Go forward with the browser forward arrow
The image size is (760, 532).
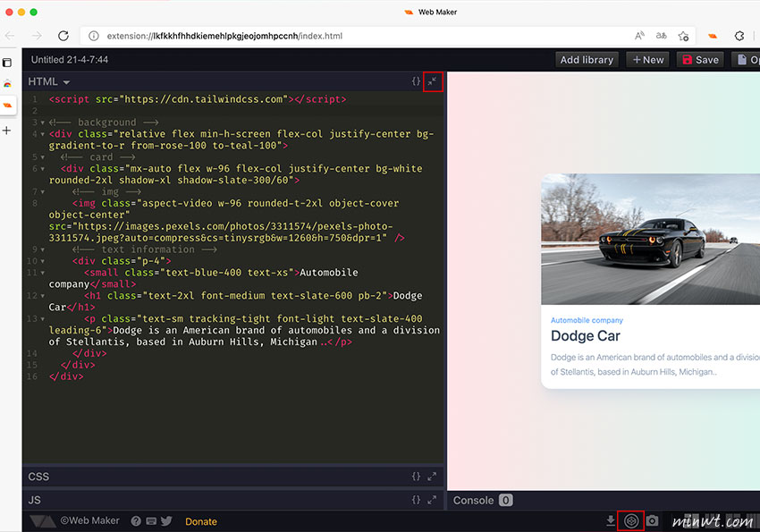(37, 36)
